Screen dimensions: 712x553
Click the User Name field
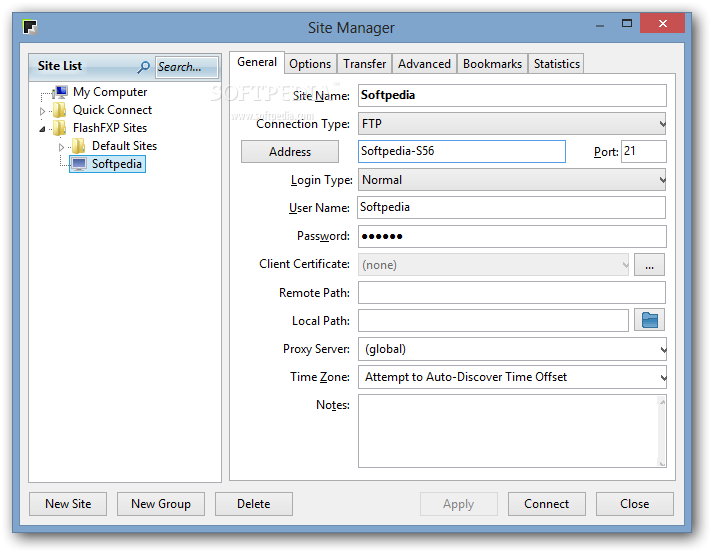coord(512,207)
